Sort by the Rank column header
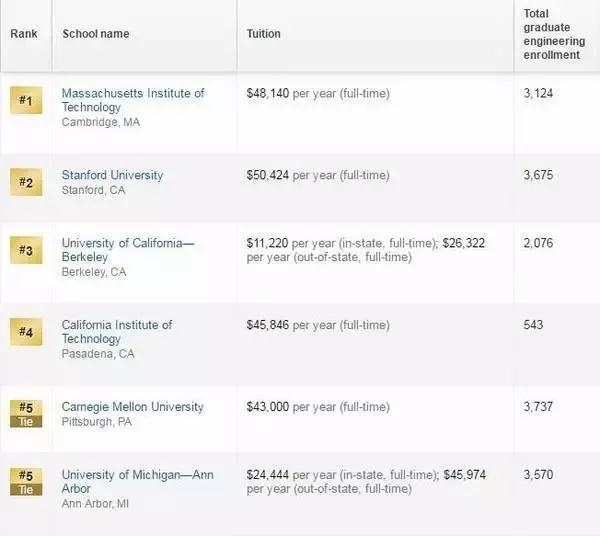600x536 pixels. 24,34
